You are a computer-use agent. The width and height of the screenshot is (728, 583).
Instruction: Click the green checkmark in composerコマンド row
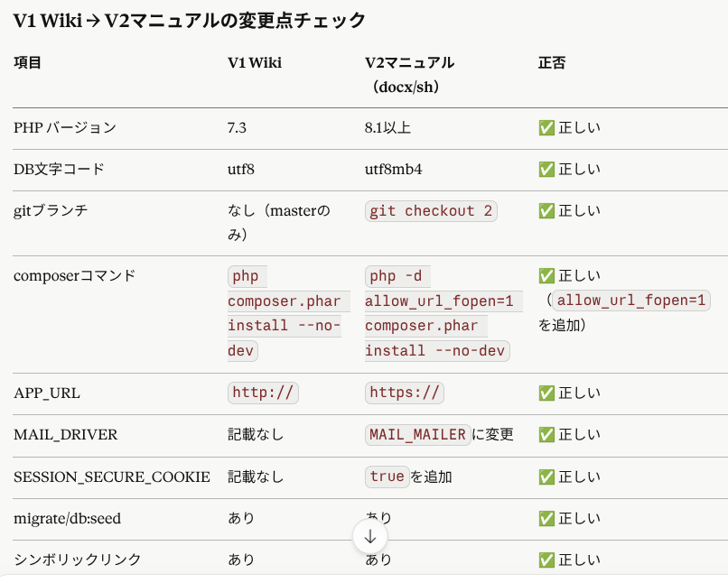[x=546, y=276]
